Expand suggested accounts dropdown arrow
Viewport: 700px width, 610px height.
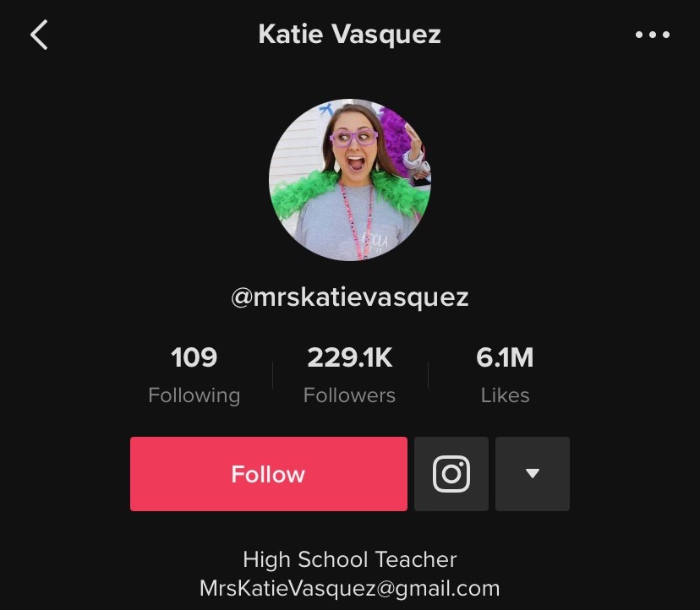point(532,474)
